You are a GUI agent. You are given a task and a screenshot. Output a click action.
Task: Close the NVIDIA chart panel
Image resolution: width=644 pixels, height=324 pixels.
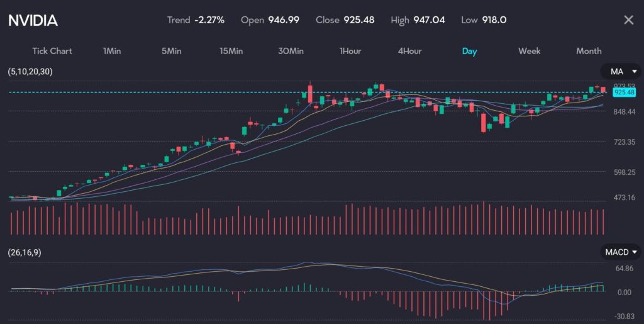coord(628,20)
